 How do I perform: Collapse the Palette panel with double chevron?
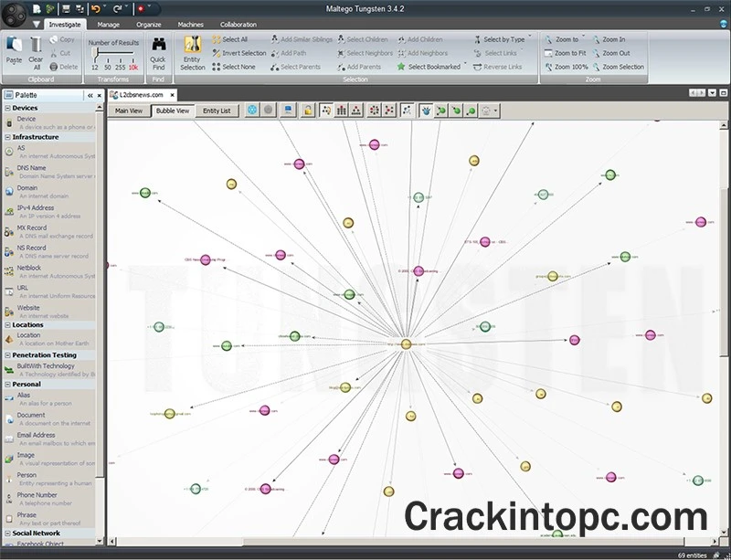pos(90,96)
